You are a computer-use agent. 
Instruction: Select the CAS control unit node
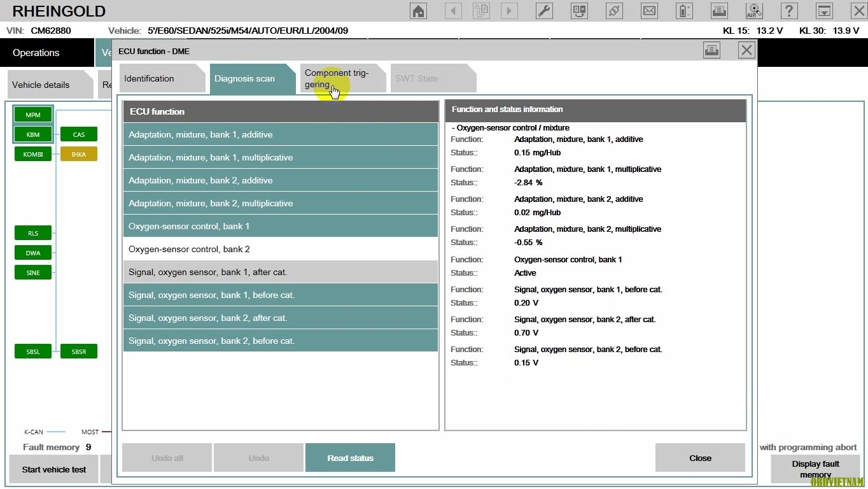(79, 134)
